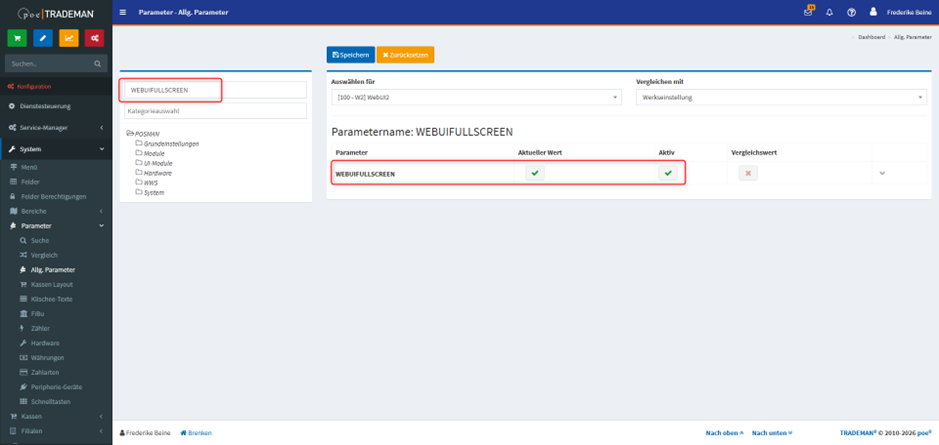Open Dienstesteuerung in sidebar
Image resolution: width=939 pixels, height=445 pixels.
pos(56,107)
